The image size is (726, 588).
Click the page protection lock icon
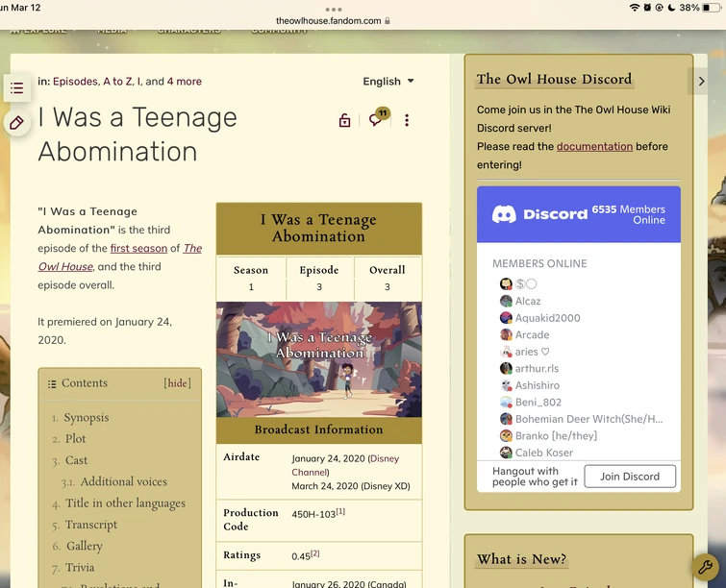pos(344,120)
